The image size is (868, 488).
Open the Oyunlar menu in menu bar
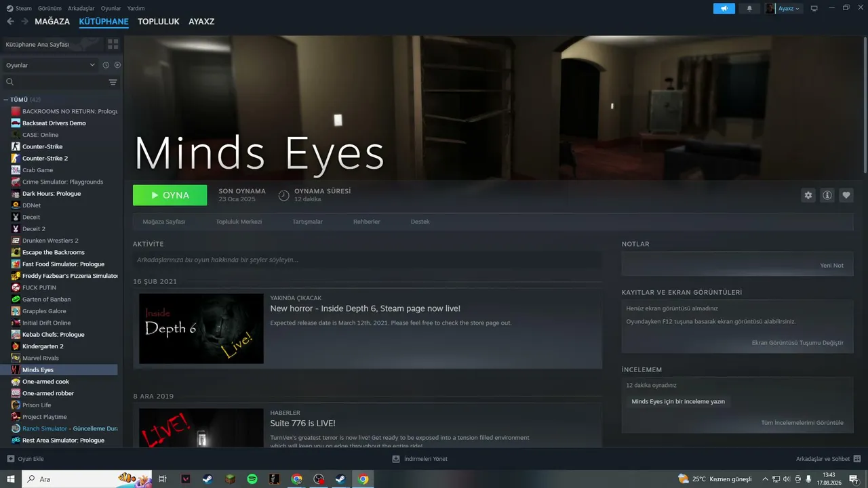(x=111, y=8)
